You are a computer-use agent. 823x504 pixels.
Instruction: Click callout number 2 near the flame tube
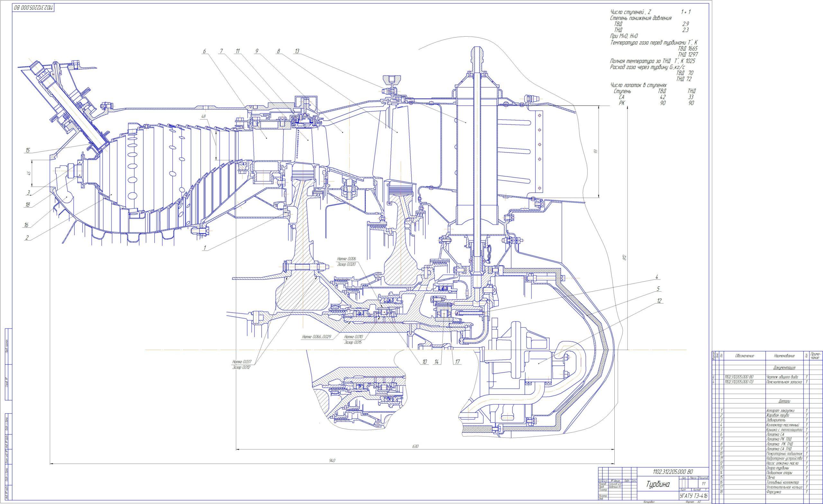tap(27, 238)
